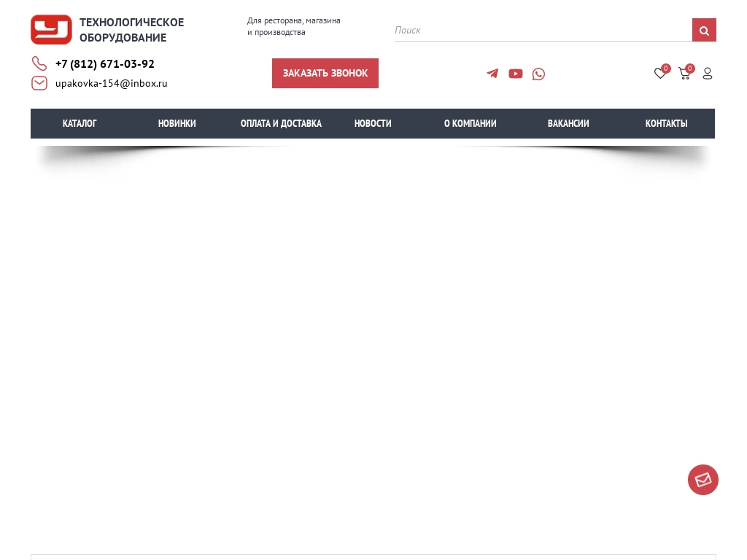Click the email envelope icon near address

(x=39, y=83)
